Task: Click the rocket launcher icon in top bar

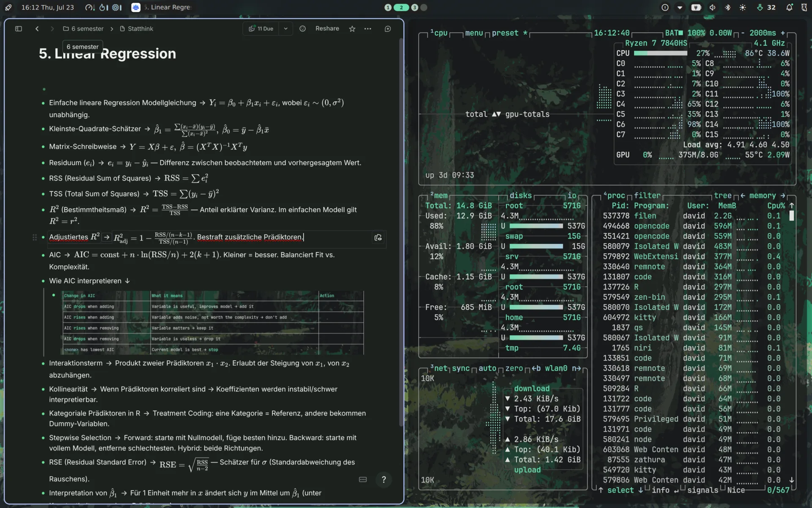Action: point(8,7)
